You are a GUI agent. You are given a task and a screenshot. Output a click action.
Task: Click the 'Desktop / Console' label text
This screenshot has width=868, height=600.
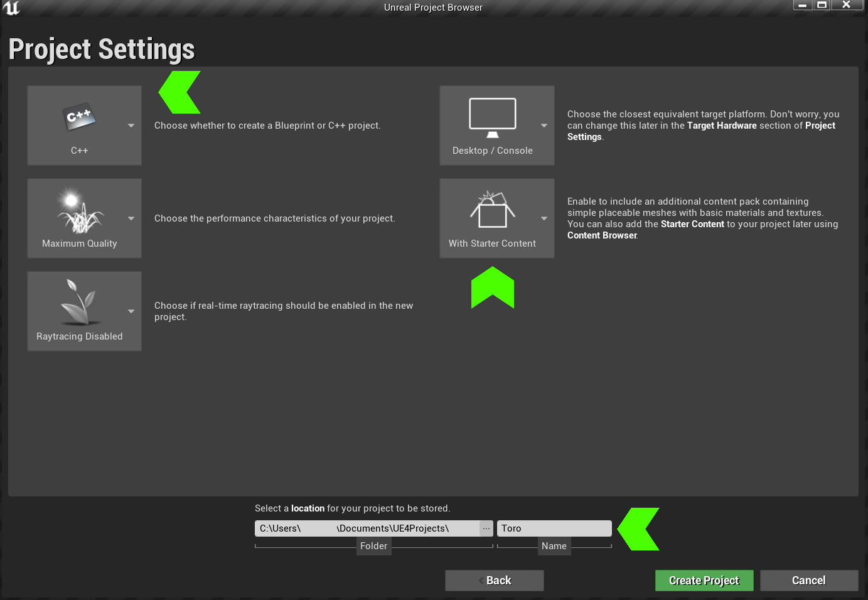pyautogui.click(x=493, y=151)
